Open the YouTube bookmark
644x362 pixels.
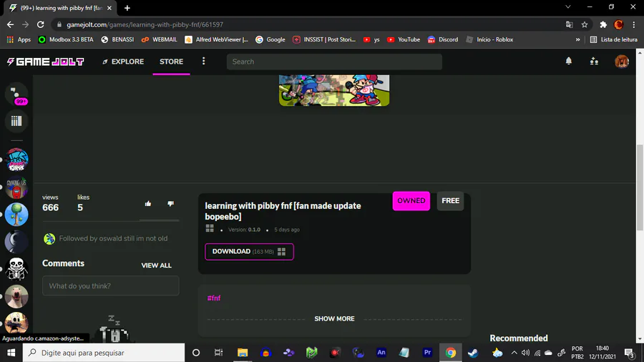[404, 39]
